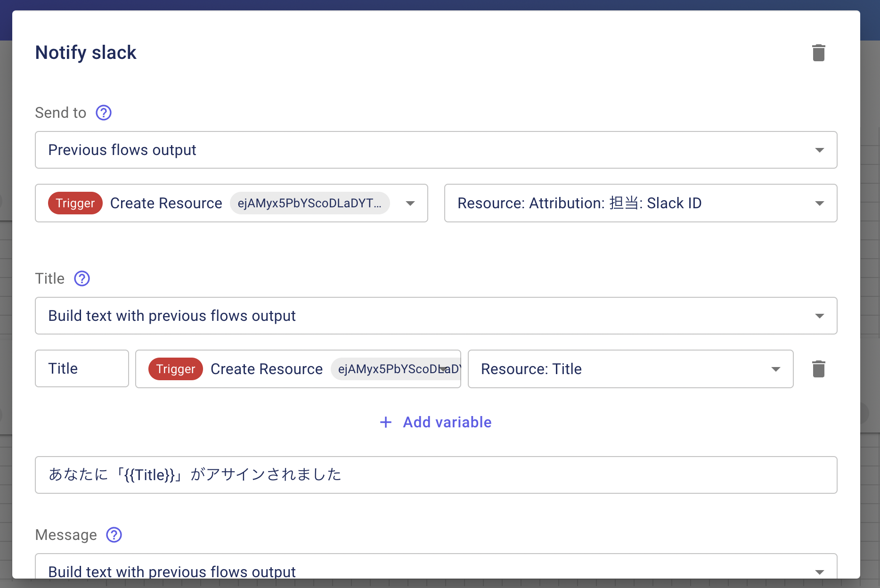Open the Slack ID attribution dropdown

[x=641, y=203]
